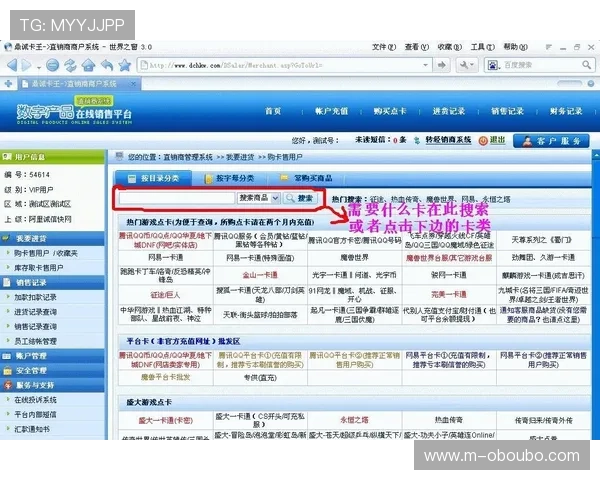The image size is (600, 480).
Task: Open 财务记录 in top navigation
Action: [566, 111]
